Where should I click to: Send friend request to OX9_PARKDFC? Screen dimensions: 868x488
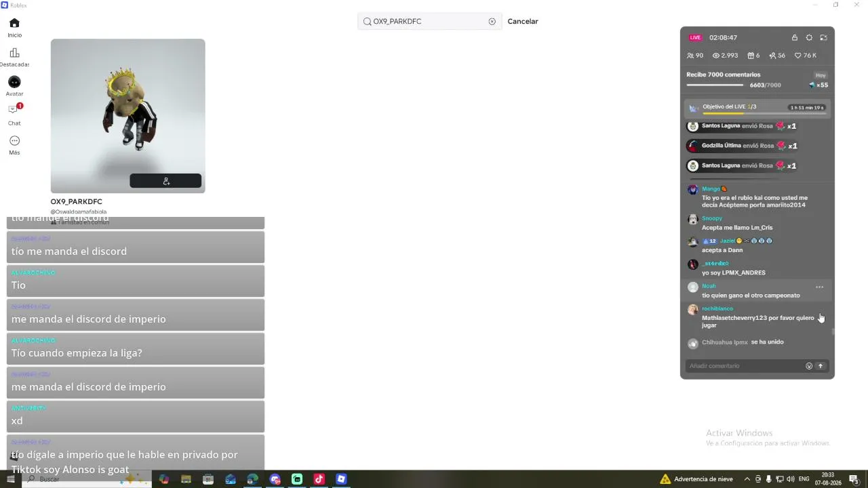coord(165,181)
